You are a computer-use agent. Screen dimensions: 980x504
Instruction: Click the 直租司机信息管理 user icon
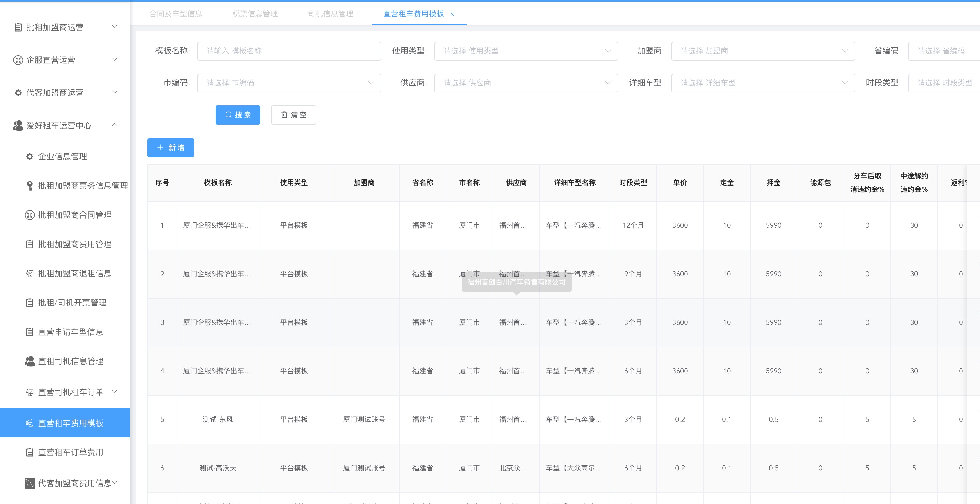point(30,361)
